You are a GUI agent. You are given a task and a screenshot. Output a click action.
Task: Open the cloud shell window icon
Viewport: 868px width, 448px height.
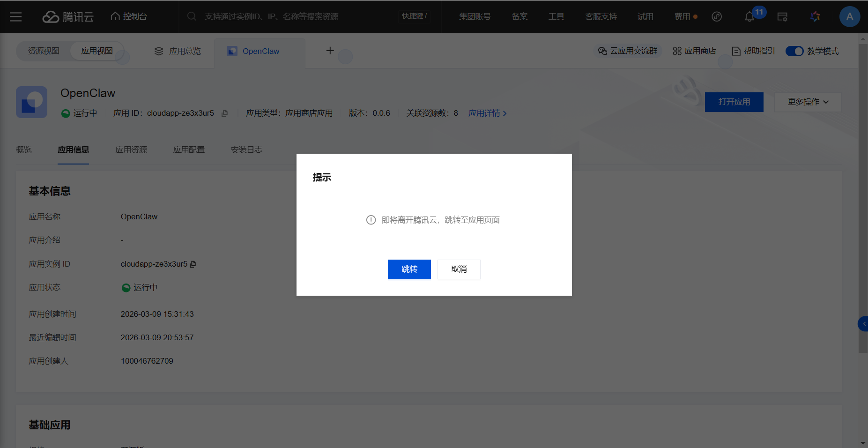click(x=782, y=17)
